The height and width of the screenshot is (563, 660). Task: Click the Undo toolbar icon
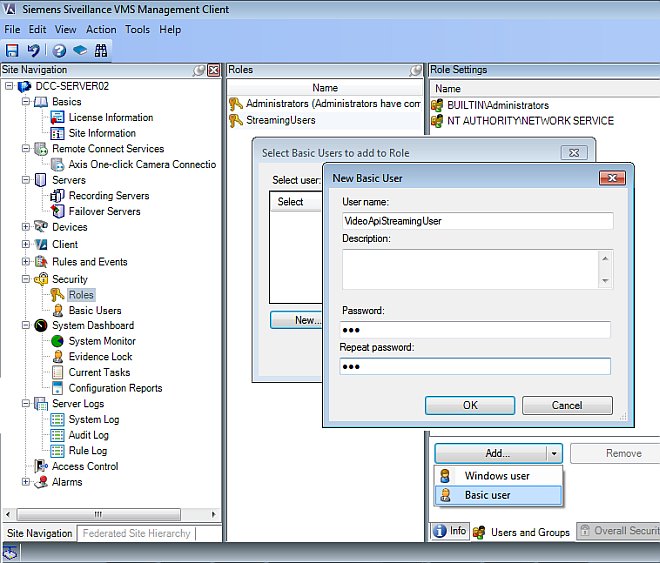pyautogui.click(x=33, y=50)
